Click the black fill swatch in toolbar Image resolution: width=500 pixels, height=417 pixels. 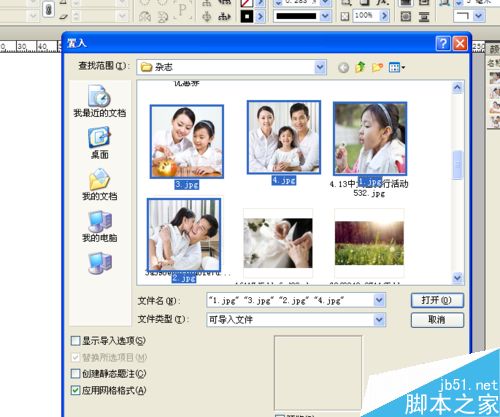click(247, 16)
